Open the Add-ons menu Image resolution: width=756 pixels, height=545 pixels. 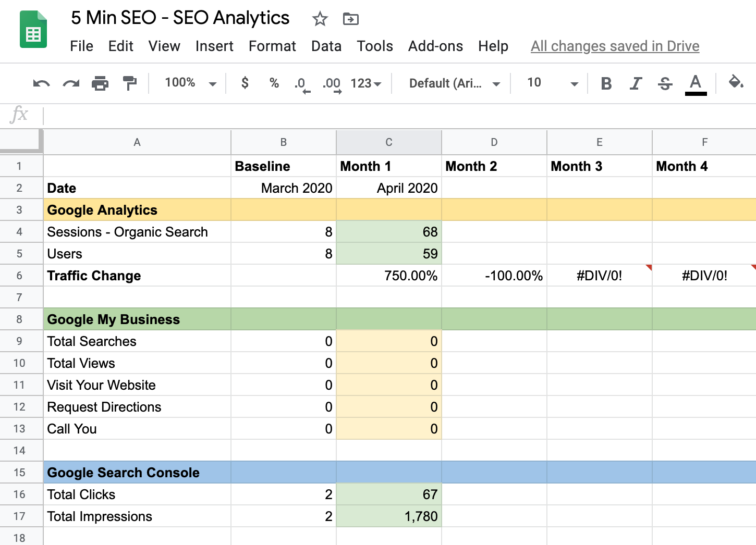click(435, 46)
